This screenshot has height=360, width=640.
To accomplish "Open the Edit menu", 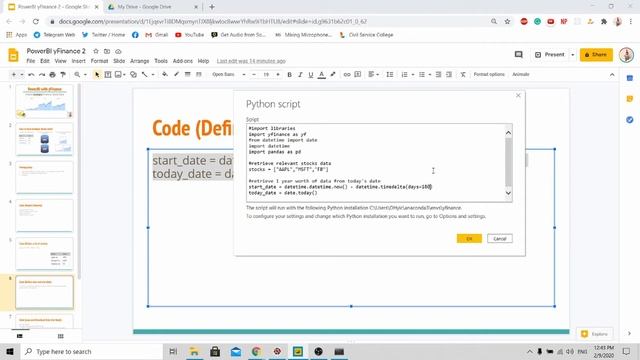I will coord(44,61).
